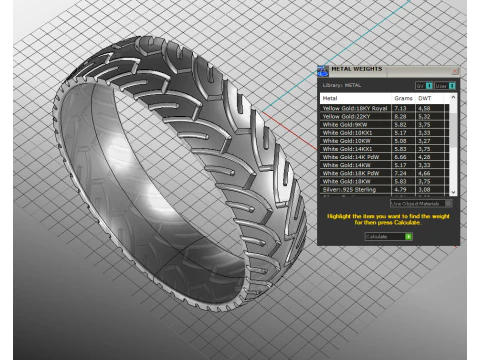Click the Calculate button
The image size is (480, 360).
click(x=388, y=236)
